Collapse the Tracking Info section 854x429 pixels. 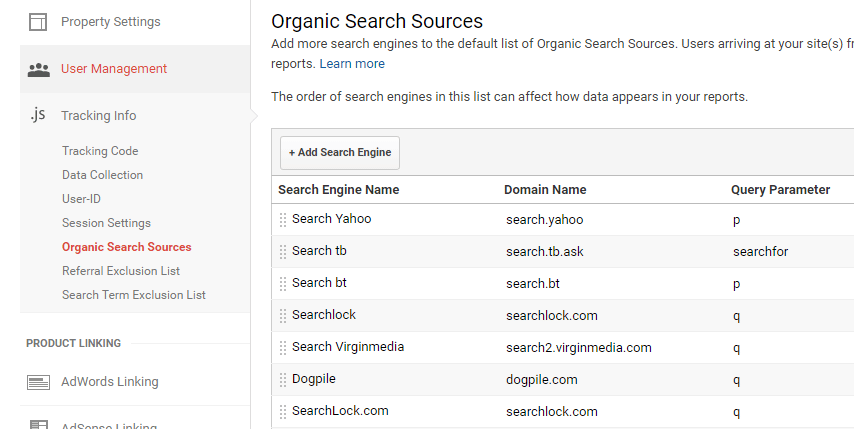pos(99,115)
